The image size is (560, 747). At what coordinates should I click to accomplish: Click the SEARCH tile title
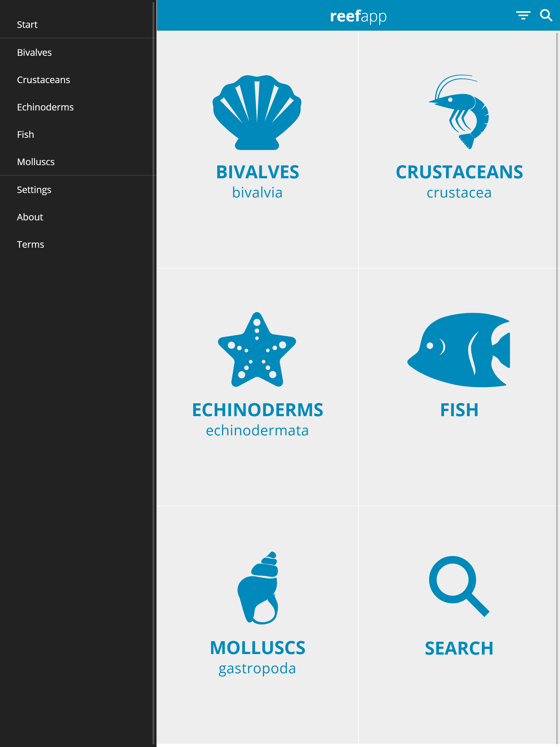point(459,648)
